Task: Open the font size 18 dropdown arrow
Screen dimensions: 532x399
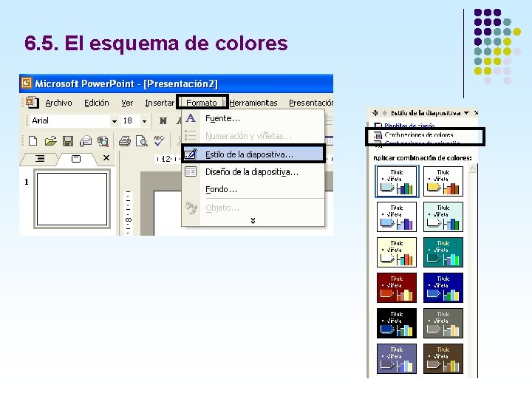Action: pos(144,120)
